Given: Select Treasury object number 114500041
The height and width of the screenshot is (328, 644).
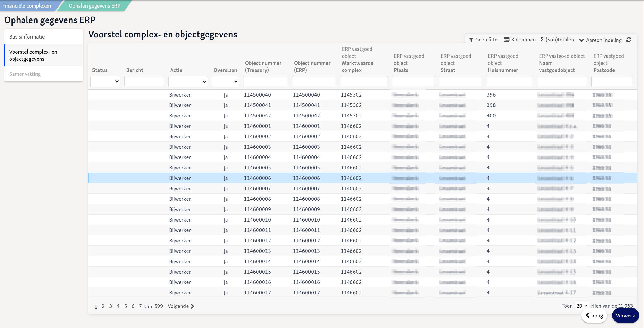Looking at the screenshot, I should coord(257,105).
